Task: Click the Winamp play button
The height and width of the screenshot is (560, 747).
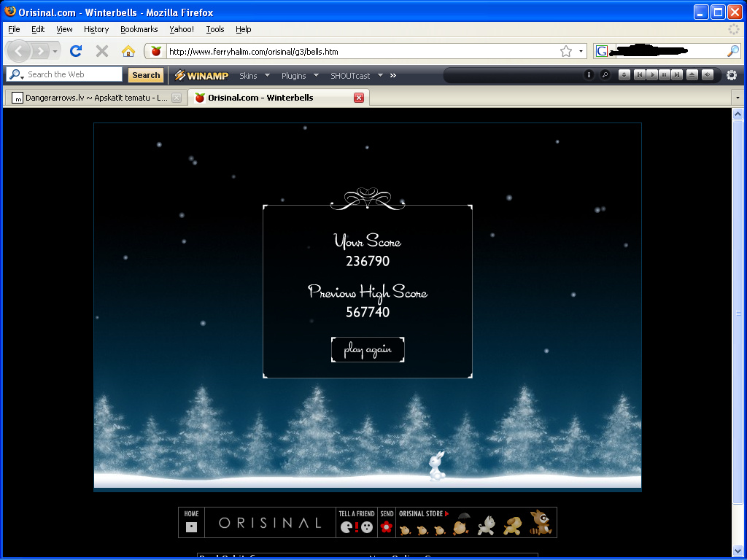Action: (652, 75)
